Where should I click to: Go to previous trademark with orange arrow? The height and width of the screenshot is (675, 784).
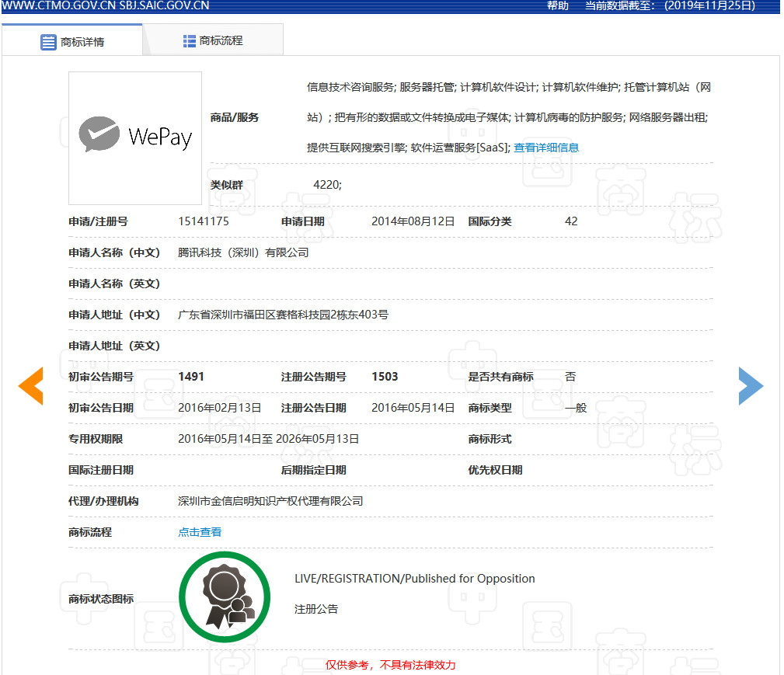31,385
